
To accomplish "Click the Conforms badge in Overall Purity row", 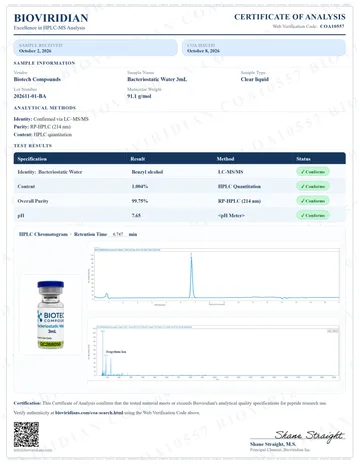I will coord(313,201).
